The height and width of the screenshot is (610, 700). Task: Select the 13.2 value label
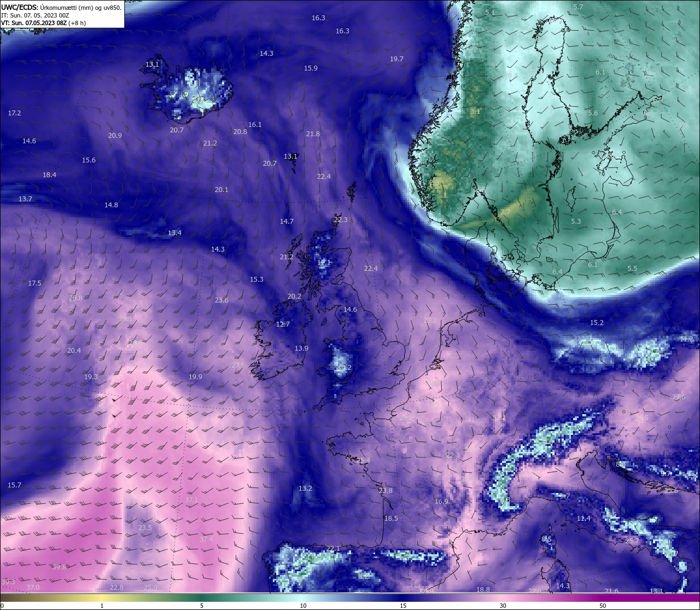tap(305, 489)
